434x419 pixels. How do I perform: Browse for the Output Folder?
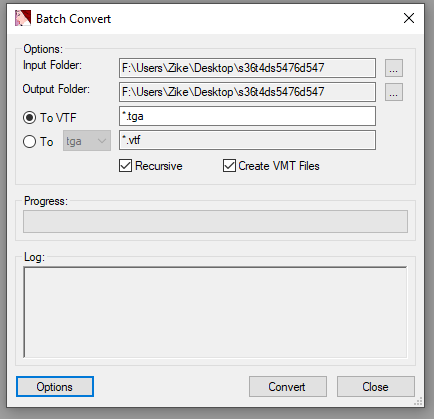(x=394, y=92)
